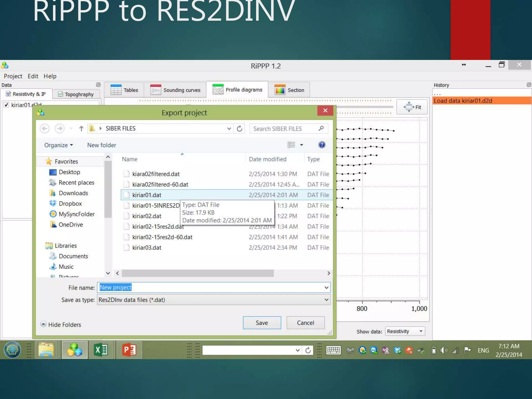This screenshot has width=532, height=399.
Task: Click the horizontal scrollbar in file list
Action: point(198,273)
